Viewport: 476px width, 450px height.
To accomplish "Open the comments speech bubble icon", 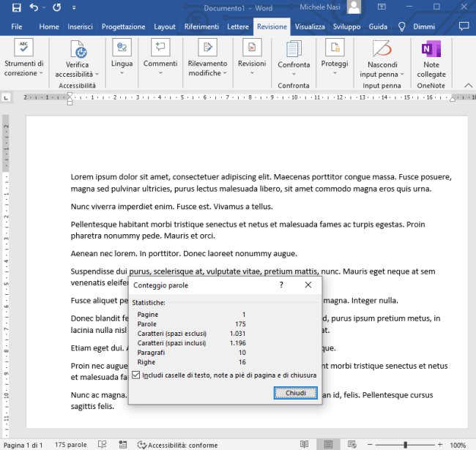I will [464, 26].
